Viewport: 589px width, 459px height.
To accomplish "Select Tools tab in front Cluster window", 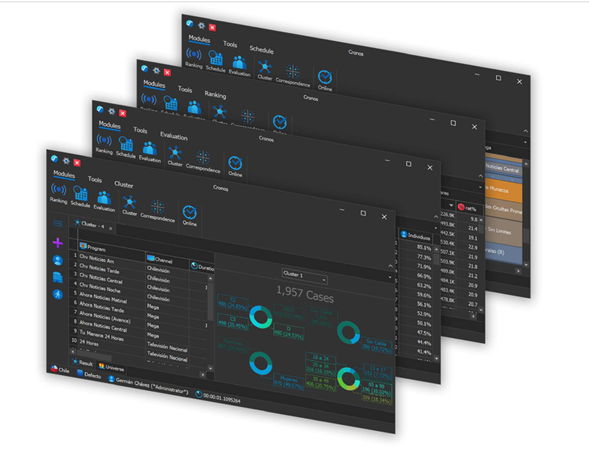I will coord(95,179).
